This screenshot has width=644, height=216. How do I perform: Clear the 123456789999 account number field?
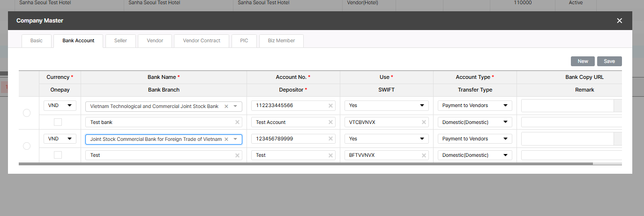[330, 139]
